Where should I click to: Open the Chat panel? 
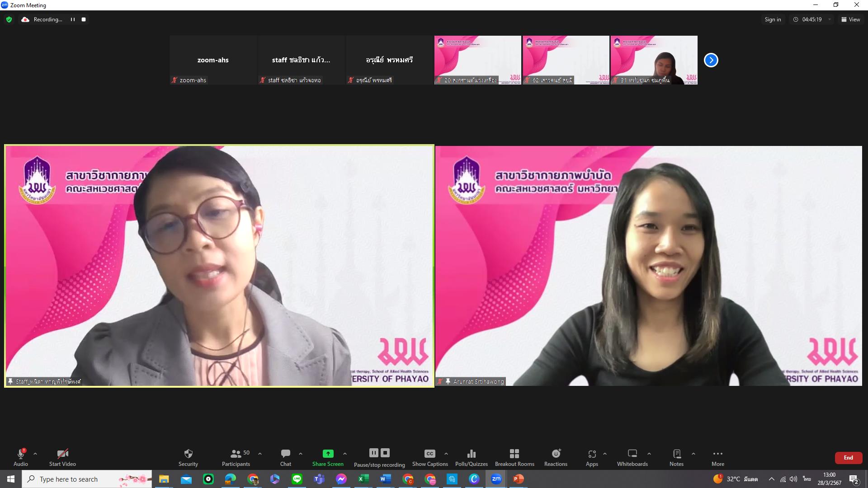point(285,457)
